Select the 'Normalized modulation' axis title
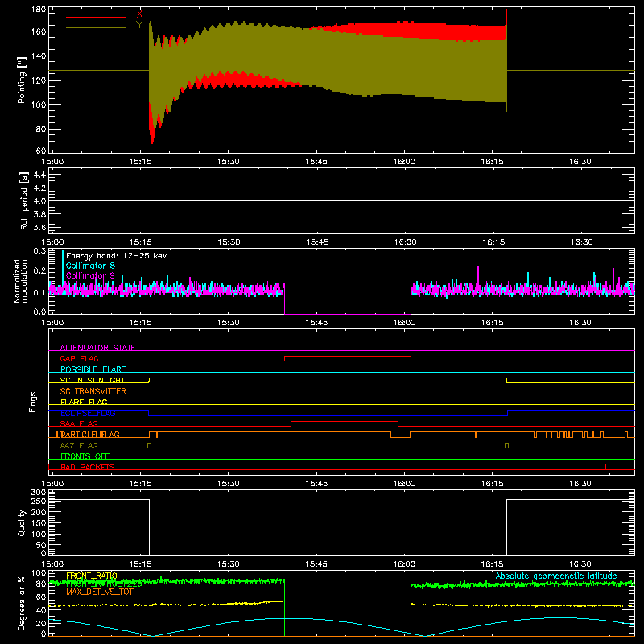This screenshot has height=644, width=644. [20, 281]
